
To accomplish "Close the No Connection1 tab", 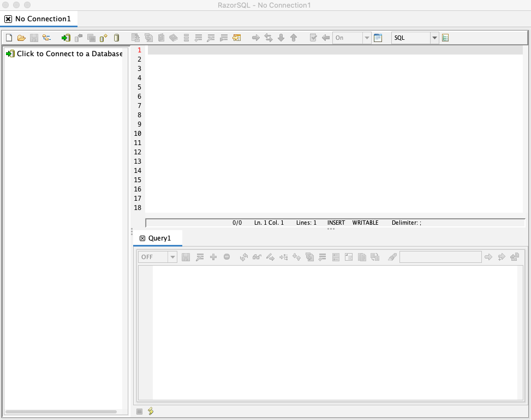I will pos(8,19).
